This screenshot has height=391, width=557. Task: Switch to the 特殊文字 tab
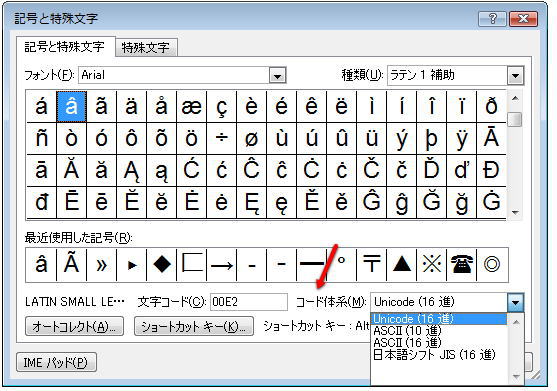pyautogui.click(x=146, y=47)
